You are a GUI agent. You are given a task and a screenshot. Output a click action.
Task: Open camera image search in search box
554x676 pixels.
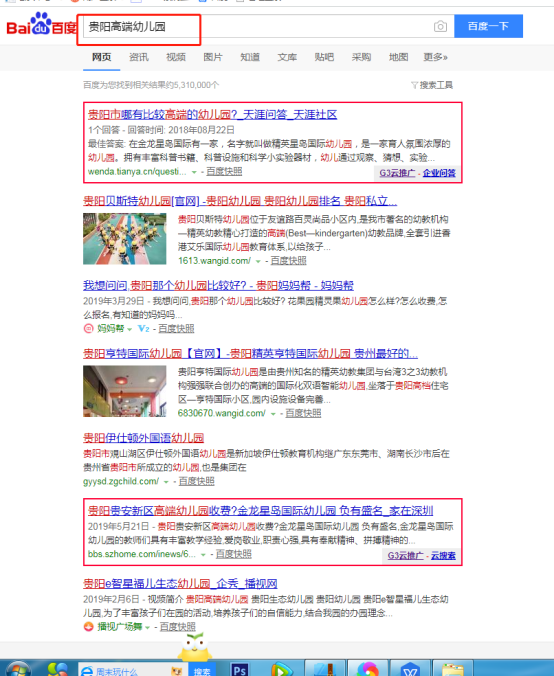tap(440, 26)
